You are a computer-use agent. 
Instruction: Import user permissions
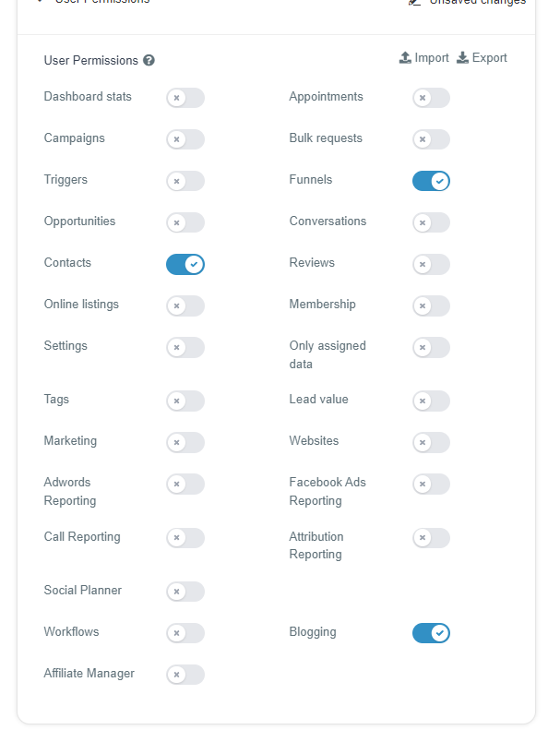pos(424,58)
